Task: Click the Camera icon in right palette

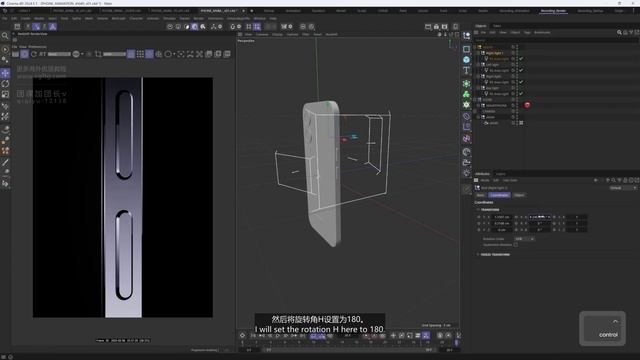Action: point(467,162)
